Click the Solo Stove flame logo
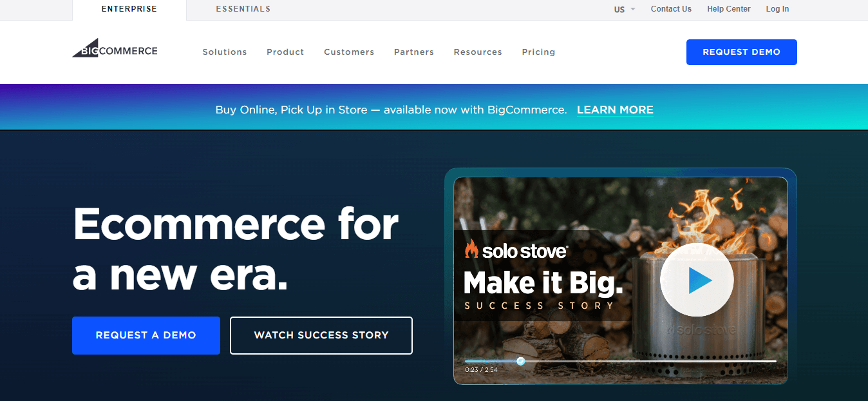 [471, 249]
